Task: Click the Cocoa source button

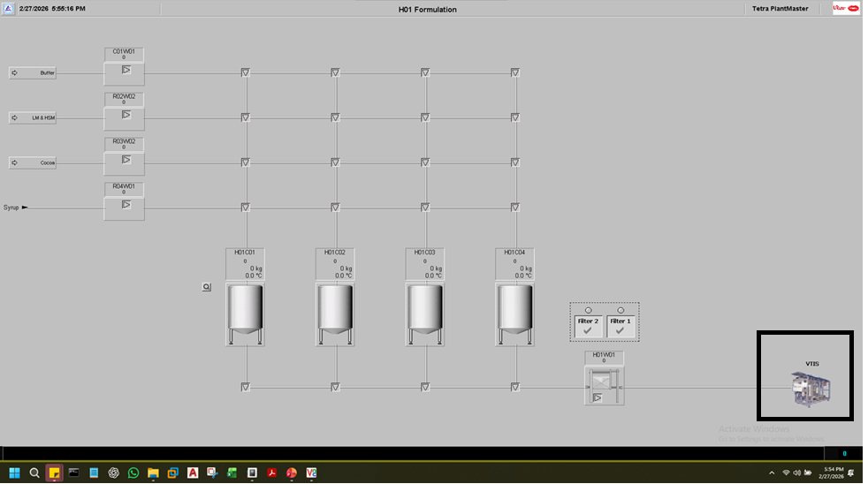Action: (x=33, y=163)
